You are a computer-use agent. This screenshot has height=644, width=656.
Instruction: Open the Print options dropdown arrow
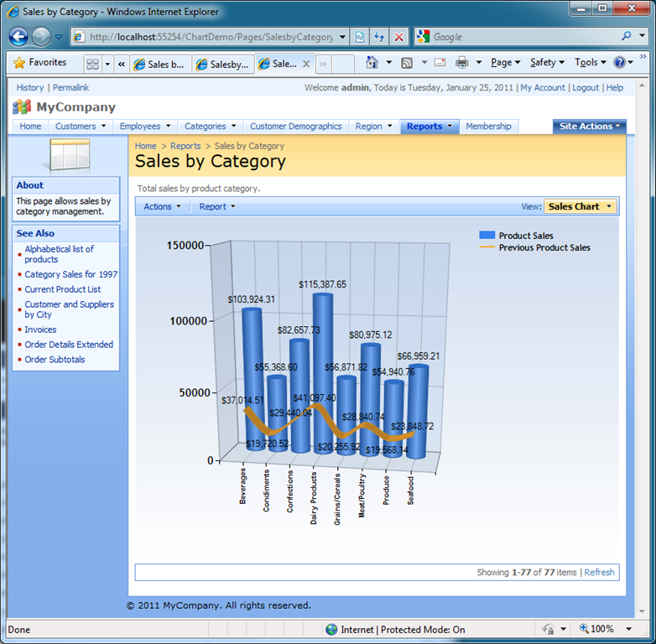coord(479,63)
